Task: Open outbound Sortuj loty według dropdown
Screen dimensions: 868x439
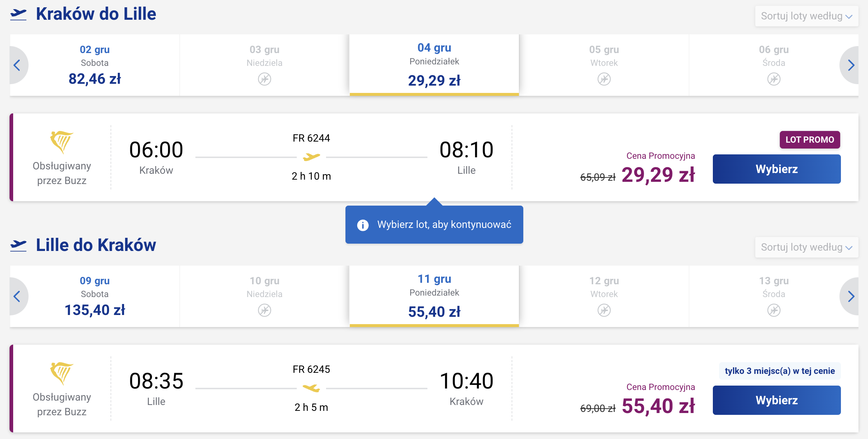Action: click(x=807, y=16)
